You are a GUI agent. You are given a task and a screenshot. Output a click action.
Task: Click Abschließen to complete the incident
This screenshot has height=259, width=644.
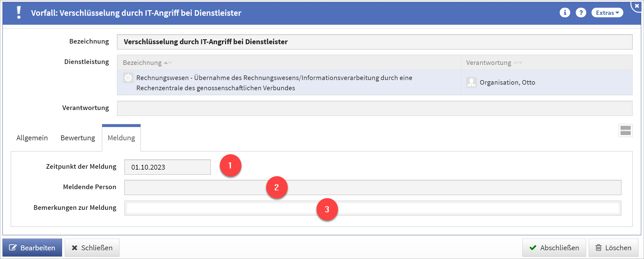[554, 248]
